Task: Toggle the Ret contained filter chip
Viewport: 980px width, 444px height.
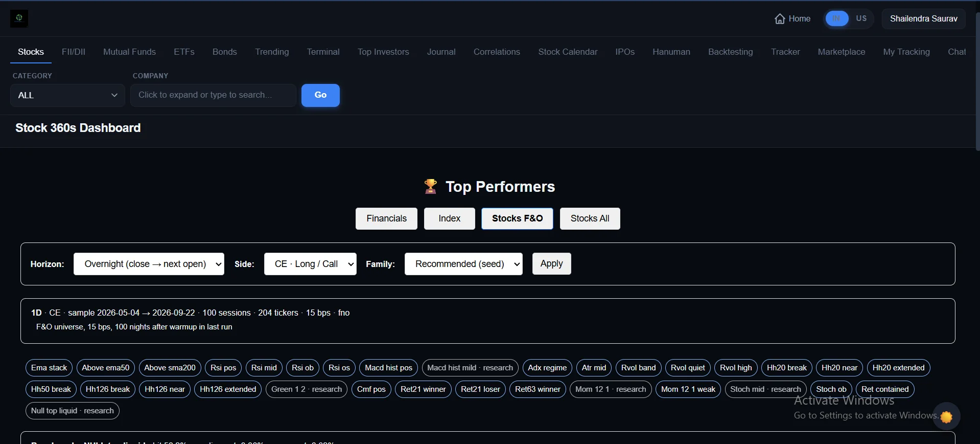Action: point(885,389)
